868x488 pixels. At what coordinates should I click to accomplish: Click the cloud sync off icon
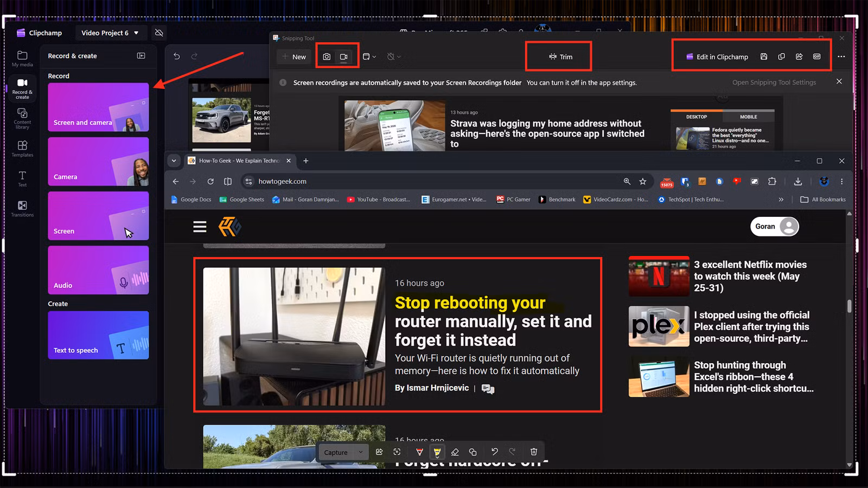159,33
